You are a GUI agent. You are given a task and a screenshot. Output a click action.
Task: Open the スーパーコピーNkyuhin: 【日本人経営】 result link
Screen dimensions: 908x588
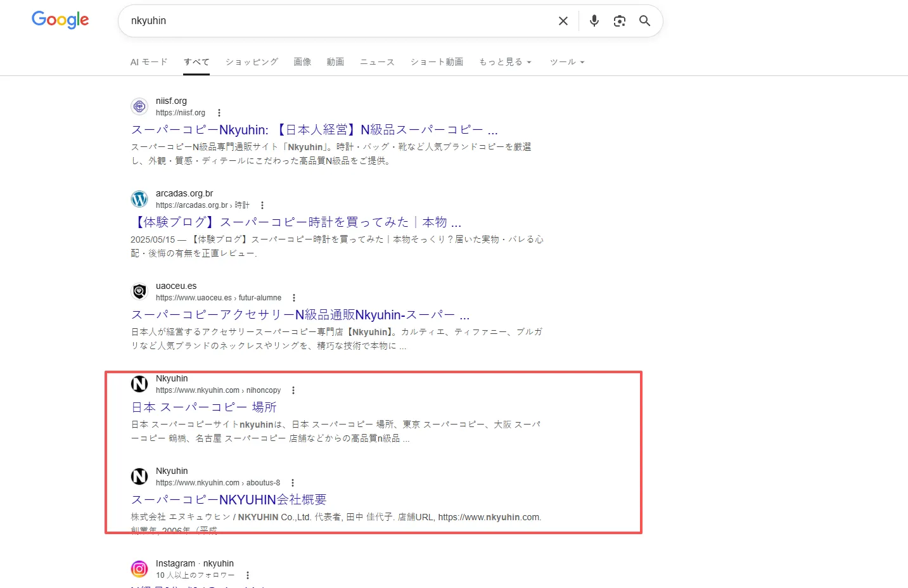[314, 130]
